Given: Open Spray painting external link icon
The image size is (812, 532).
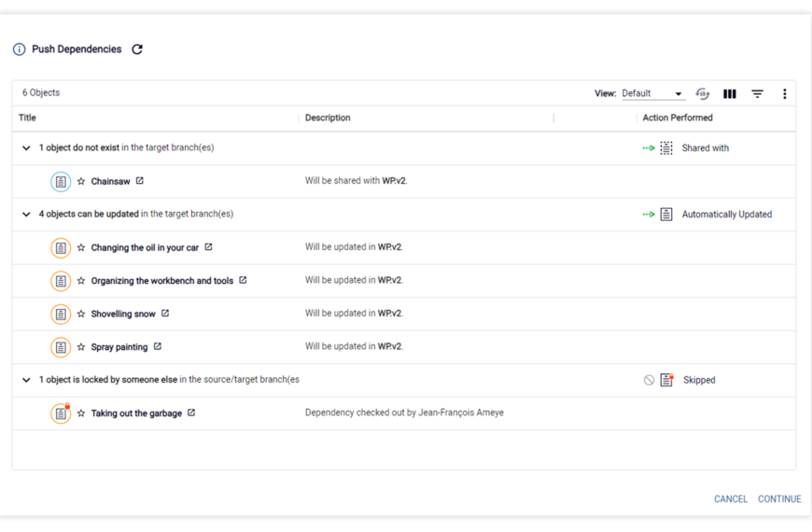Looking at the screenshot, I should click(x=158, y=346).
